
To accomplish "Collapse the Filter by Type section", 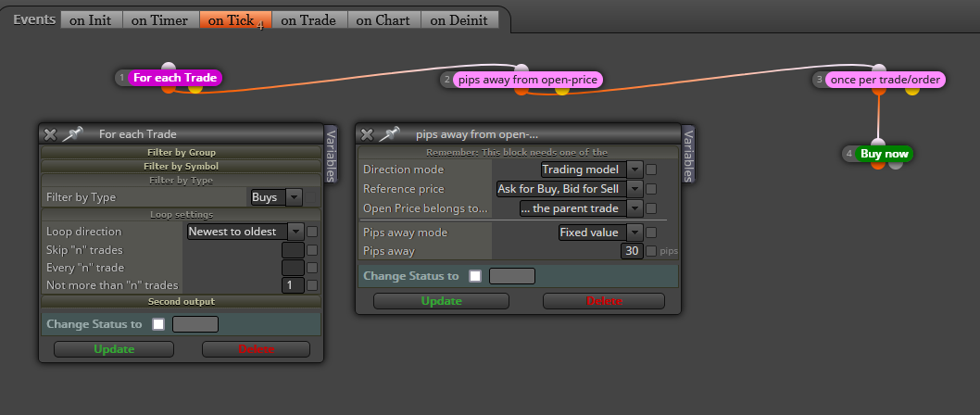I will click(181, 181).
